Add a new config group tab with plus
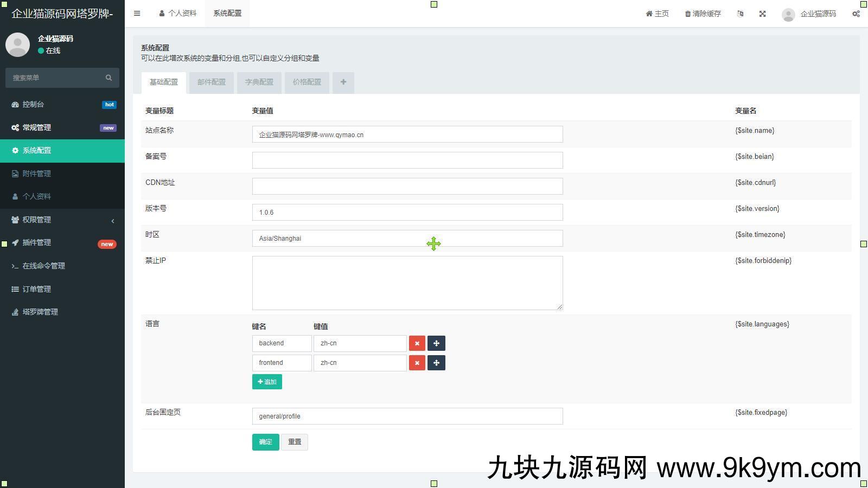Viewport: 868px width, 488px height. (343, 82)
